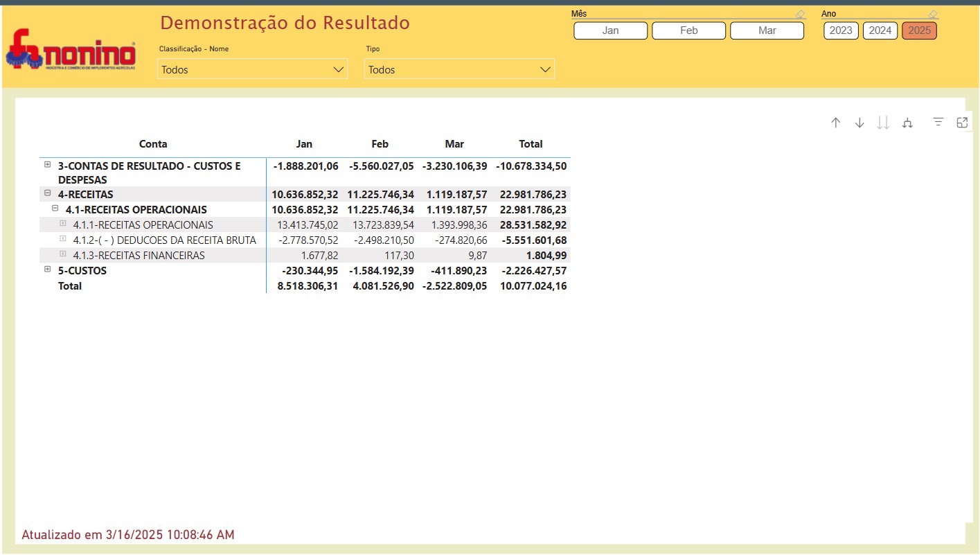Select the cell showing -2.522.809,05
This screenshot has height=555, width=980.
[x=454, y=286]
